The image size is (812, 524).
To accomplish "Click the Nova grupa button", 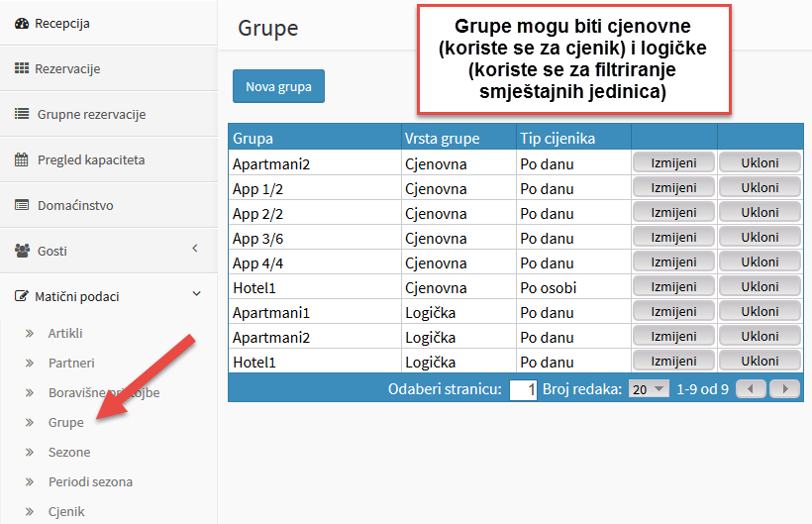I will (278, 86).
